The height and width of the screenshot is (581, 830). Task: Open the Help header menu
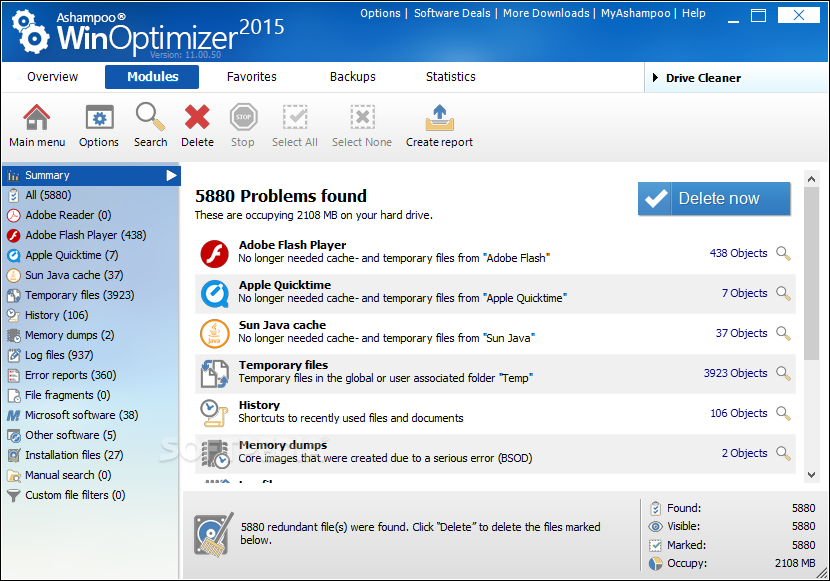coord(693,13)
